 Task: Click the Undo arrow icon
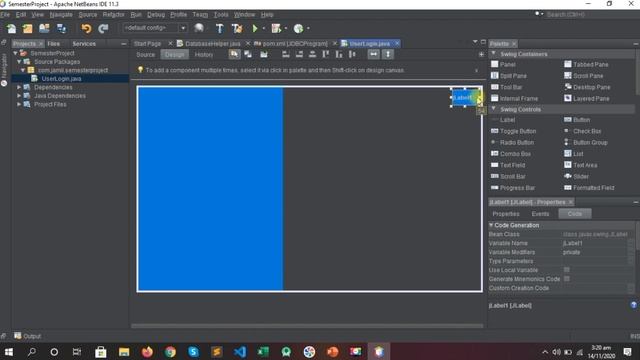86,29
